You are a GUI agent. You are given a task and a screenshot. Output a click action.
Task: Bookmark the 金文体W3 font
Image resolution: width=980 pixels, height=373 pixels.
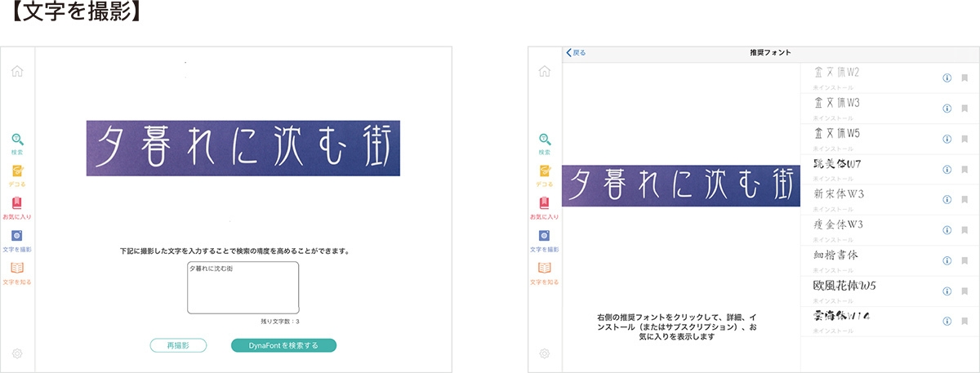(964, 109)
